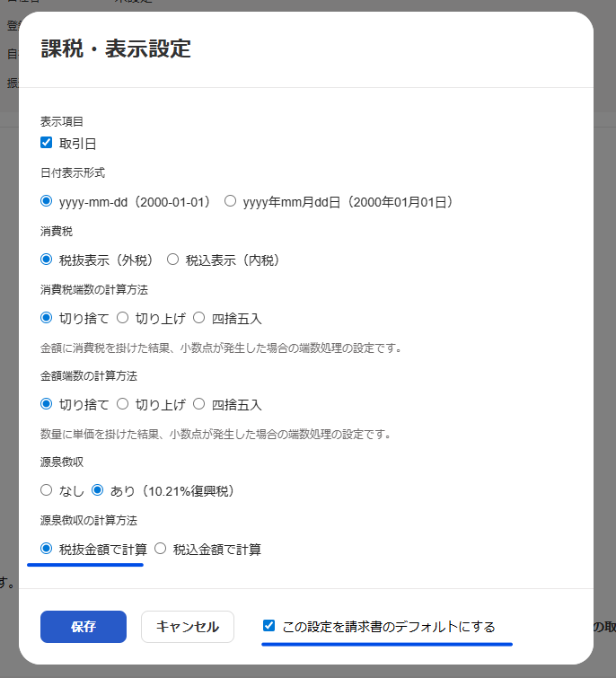Choose 税込表示(内税) for consumption tax

coord(173,260)
